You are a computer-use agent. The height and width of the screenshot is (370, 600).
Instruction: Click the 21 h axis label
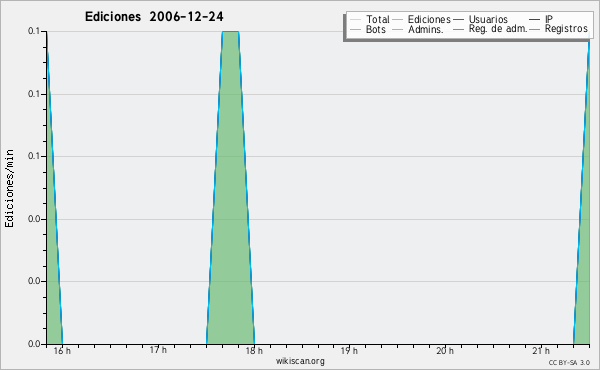541,351
